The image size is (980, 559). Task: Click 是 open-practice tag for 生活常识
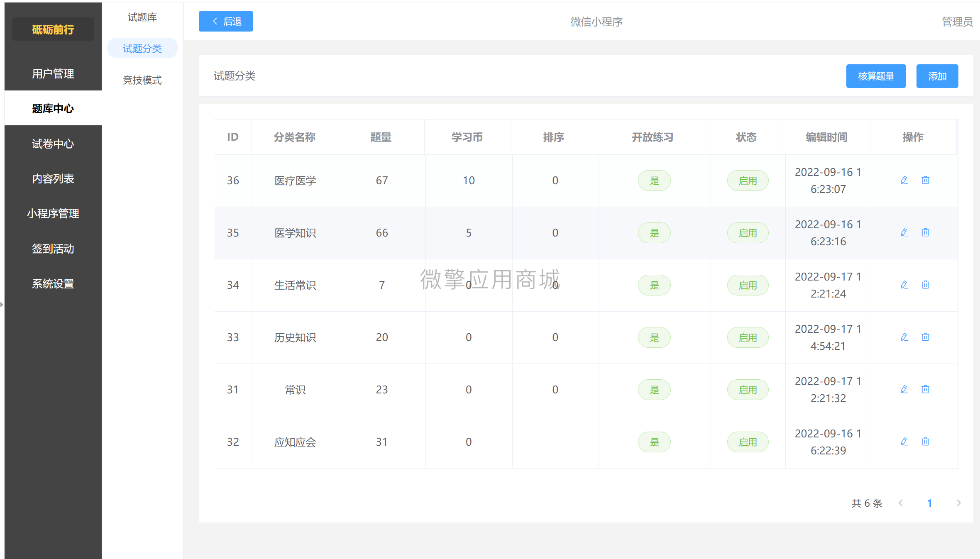[x=654, y=285]
